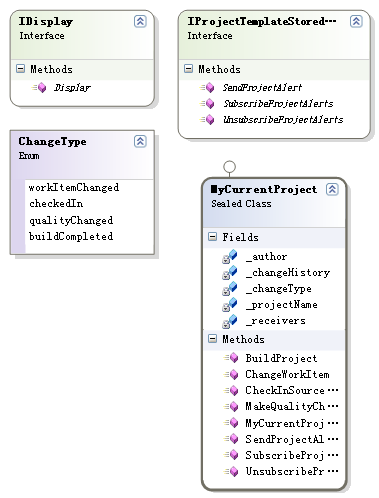Click the SubscribeProjectAlerts method icon

(207, 104)
